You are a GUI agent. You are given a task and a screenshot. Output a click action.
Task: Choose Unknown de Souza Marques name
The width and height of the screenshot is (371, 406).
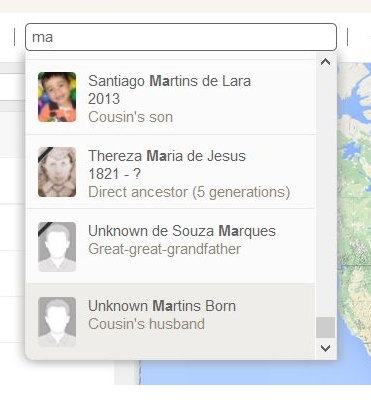(182, 231)
